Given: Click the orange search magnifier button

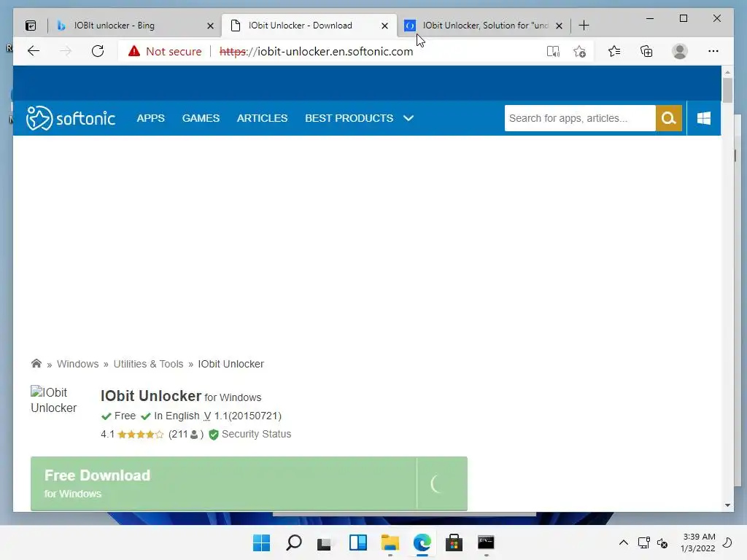Looking at the screenshot, I should click(x=669, y=118).
